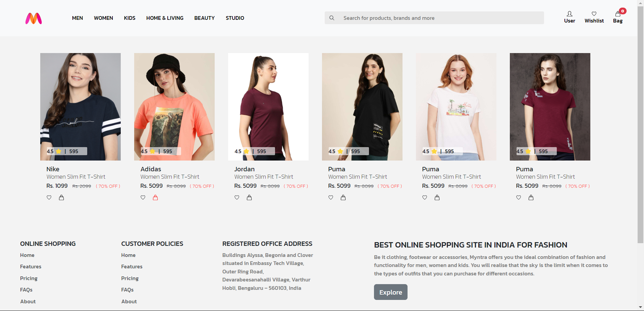Screen dimensions: 644x311
Task: Click the Explore button
Action: coord(391,292)
